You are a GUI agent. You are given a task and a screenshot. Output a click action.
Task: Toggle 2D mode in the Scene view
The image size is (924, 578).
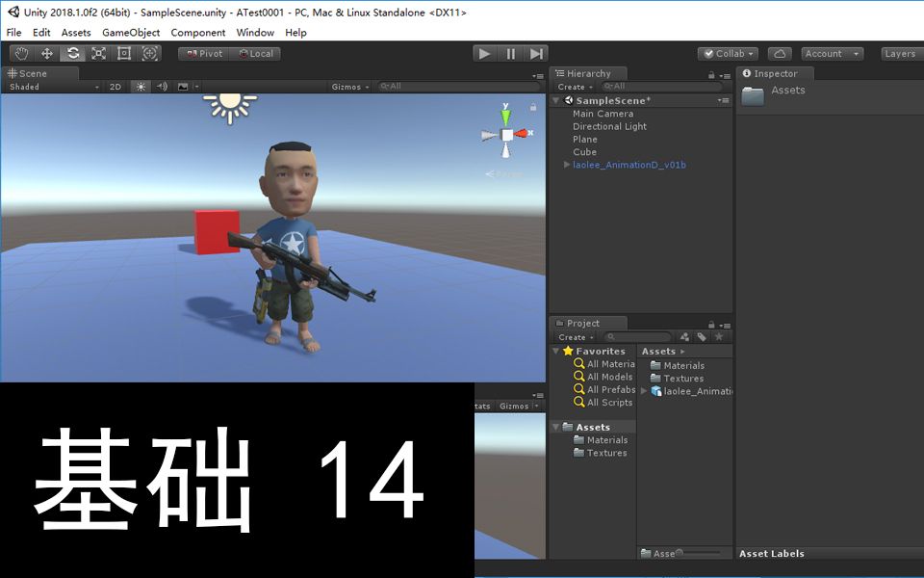tap(115, 86)
